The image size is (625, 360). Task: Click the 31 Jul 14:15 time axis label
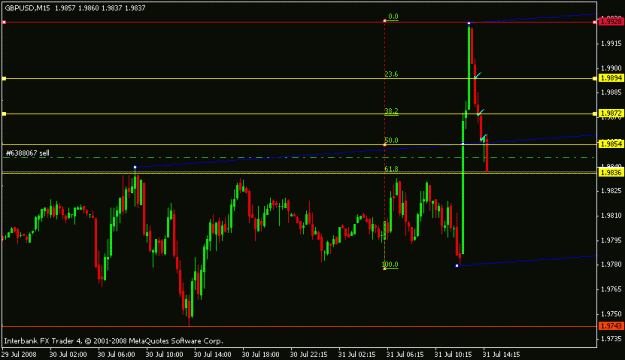[501, 354]
